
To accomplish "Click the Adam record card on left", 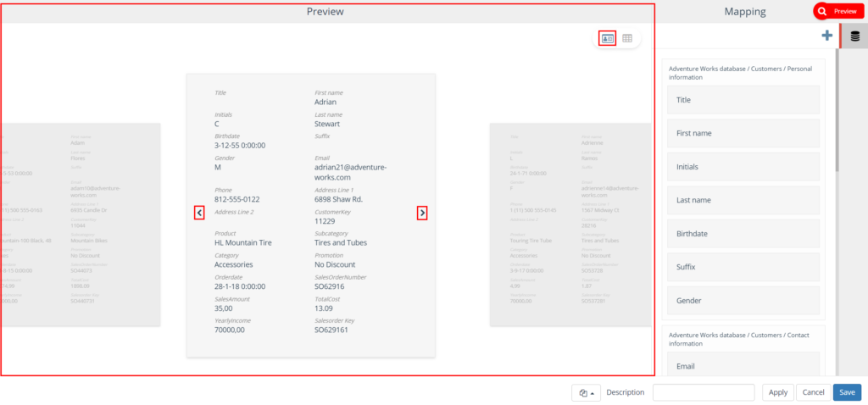I will tap(81, 225).
